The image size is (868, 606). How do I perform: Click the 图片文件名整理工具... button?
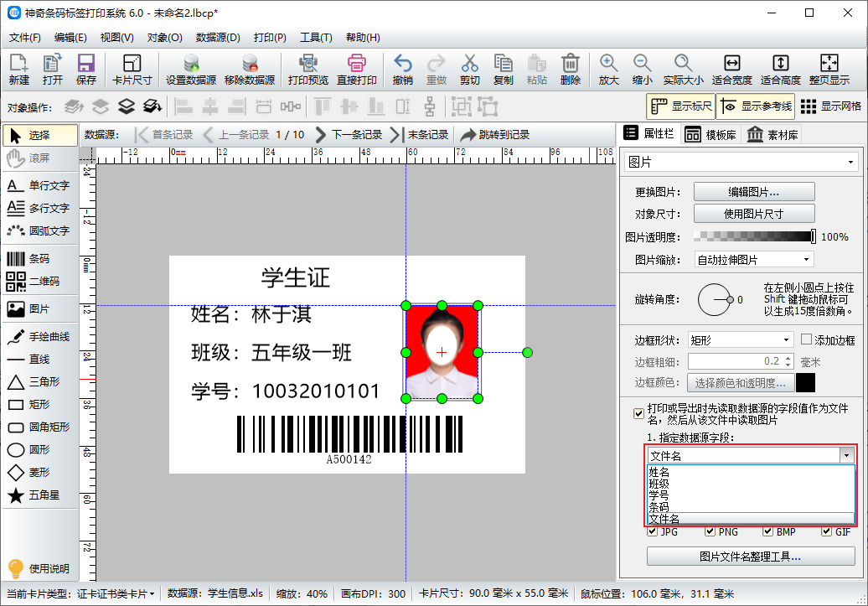coord(751,556)
